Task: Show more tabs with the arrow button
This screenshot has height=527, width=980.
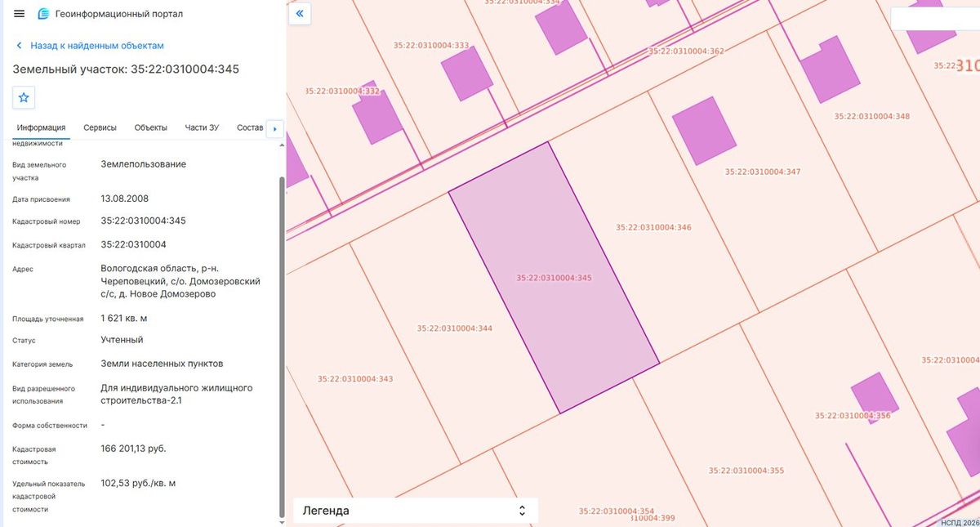Action: 274,128
